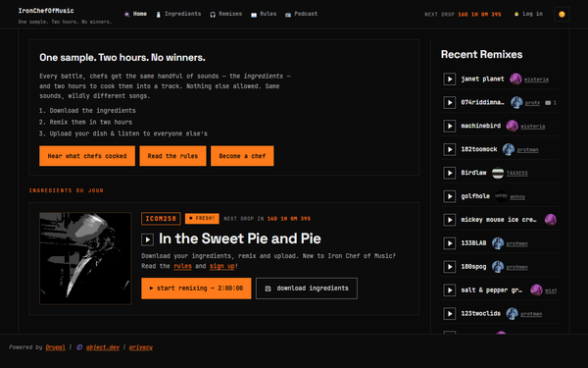The image size is (588, 368).
Task: Play the mickey mouse ice cream remix
Action: click(449, 220)
